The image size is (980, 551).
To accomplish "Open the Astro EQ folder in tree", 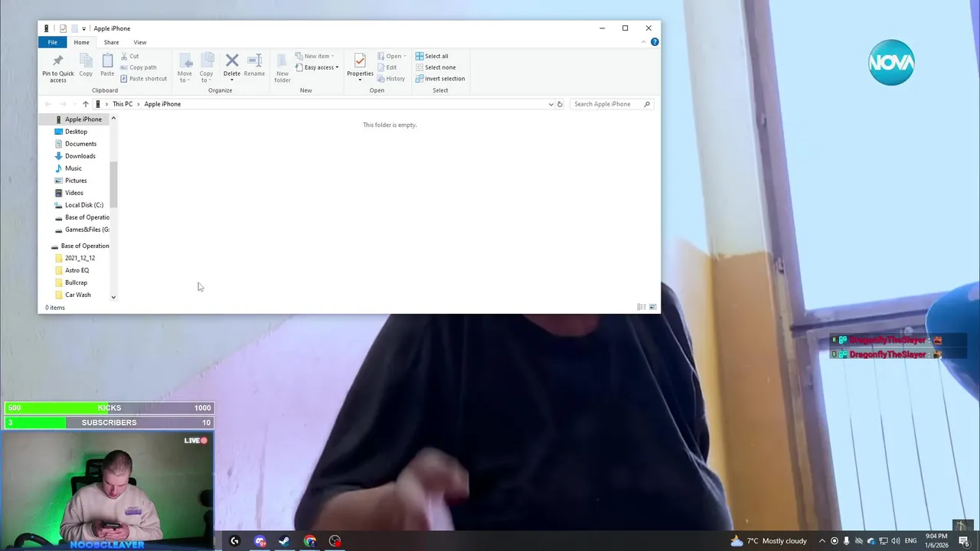I will point(72,270).
